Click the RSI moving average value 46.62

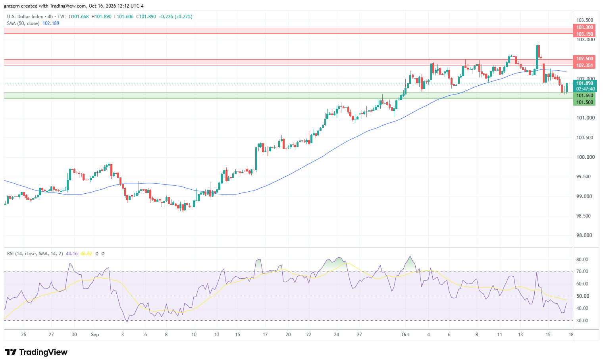(x=86, y=254)
